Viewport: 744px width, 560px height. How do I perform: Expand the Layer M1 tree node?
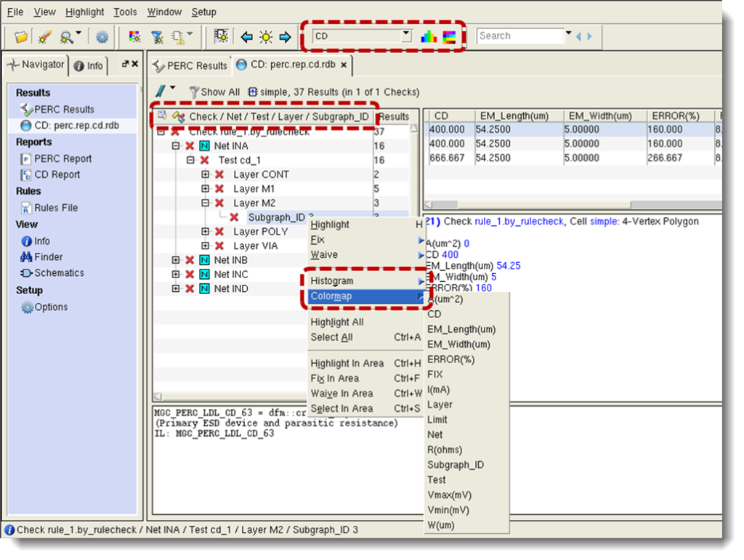point(205,189)
